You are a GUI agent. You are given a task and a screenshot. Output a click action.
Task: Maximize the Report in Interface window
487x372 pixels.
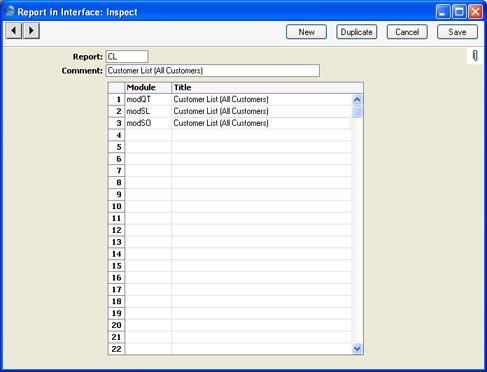pos(459,12)
